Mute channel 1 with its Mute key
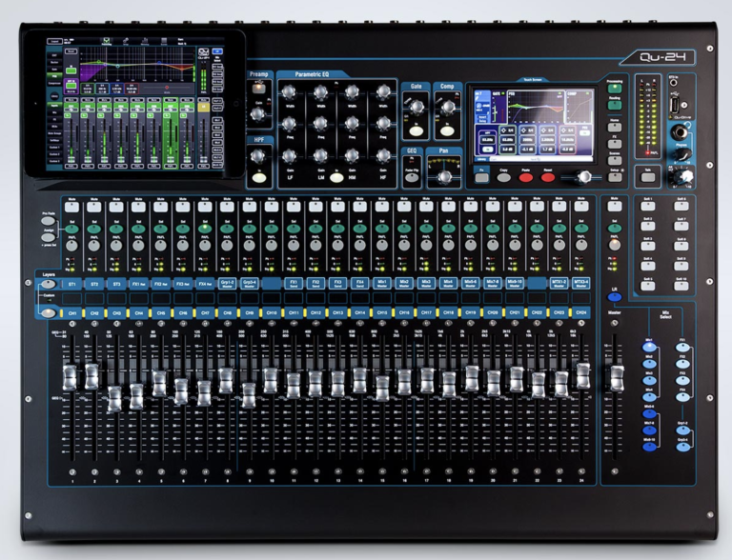Screen dimensions: 732x560 71,207
